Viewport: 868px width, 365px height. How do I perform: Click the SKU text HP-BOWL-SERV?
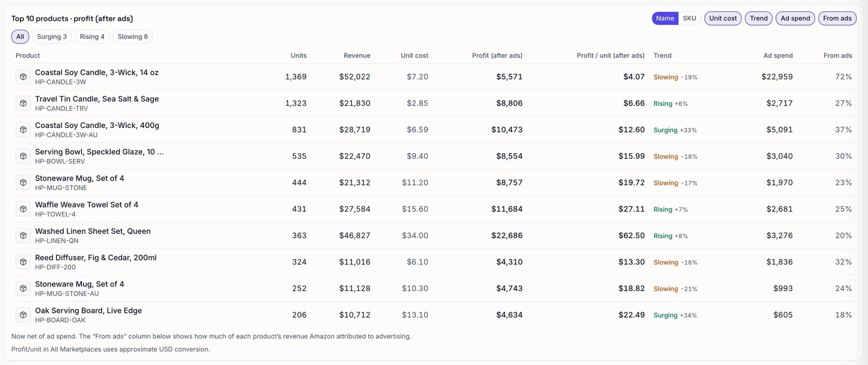coord(60,161)
